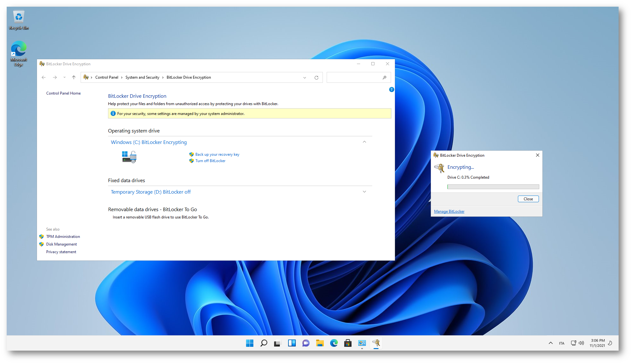Open Microsoft Edge desktop shortcut

pos(18,53)
